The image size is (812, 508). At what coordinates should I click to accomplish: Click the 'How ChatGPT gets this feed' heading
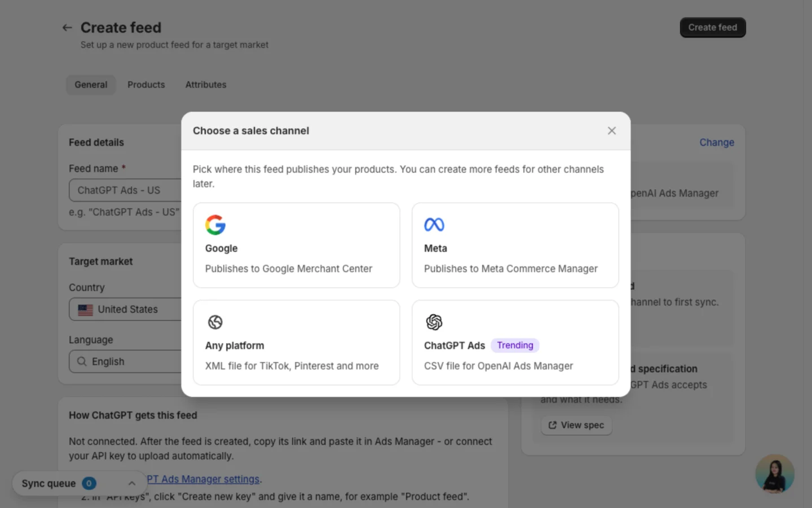pyautogui.click(x=133, y=415)
